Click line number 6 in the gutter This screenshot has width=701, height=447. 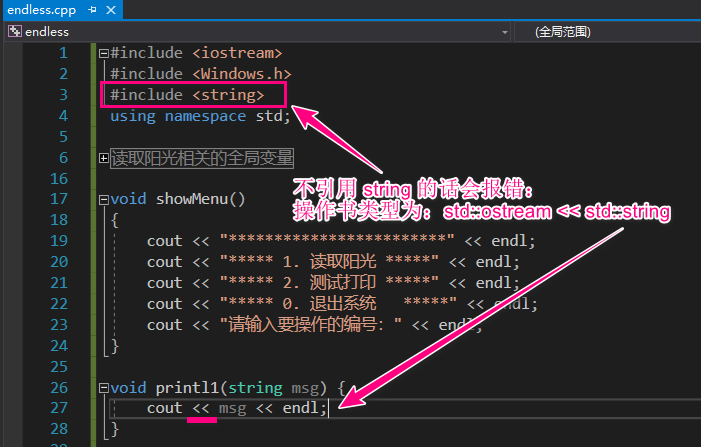[x=63, y=158]
